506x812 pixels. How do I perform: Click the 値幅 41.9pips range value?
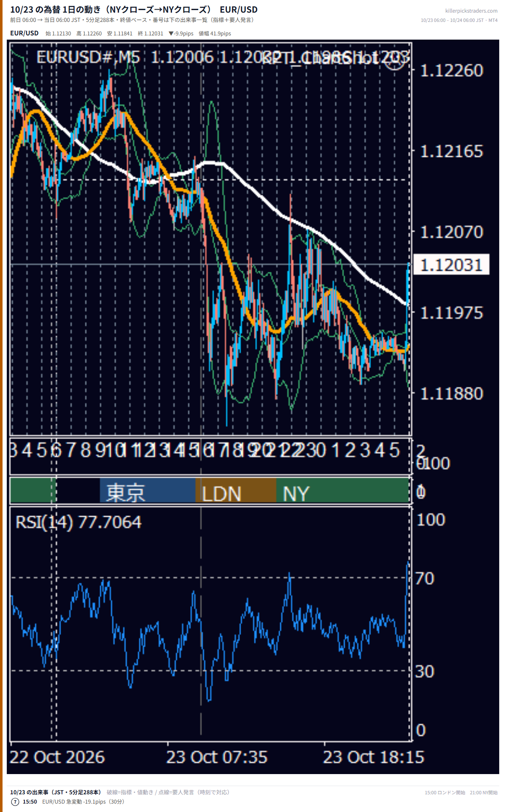tap(215, 34)
